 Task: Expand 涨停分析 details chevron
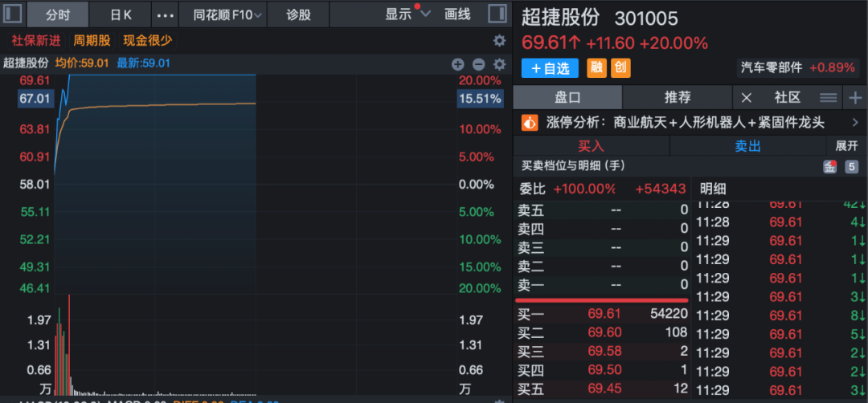(x=854, y=123)
